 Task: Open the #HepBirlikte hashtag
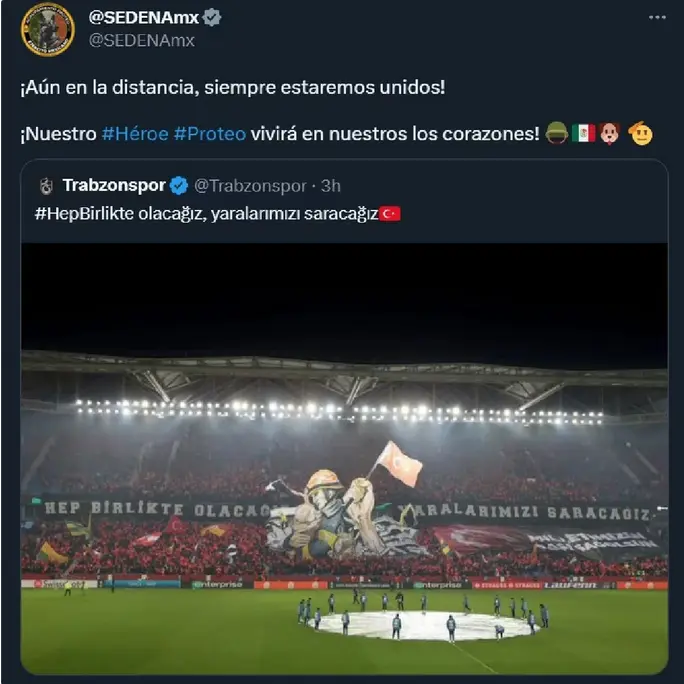pos(84,214)
